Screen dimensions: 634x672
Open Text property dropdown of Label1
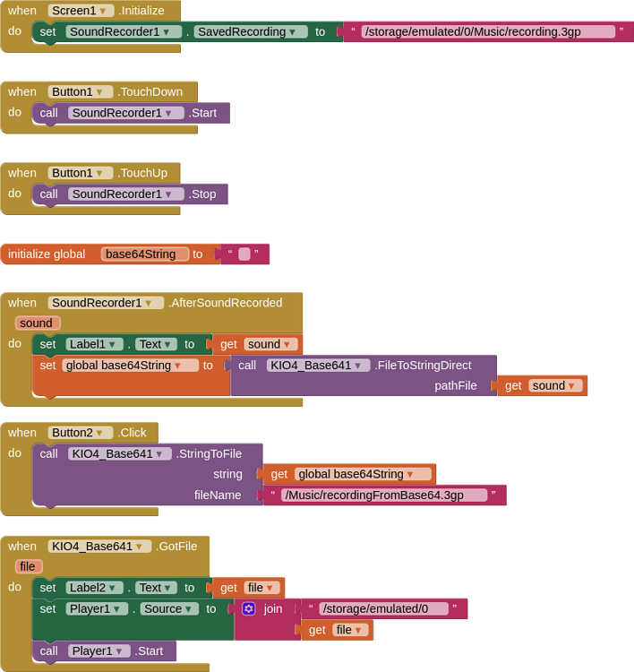156,344
